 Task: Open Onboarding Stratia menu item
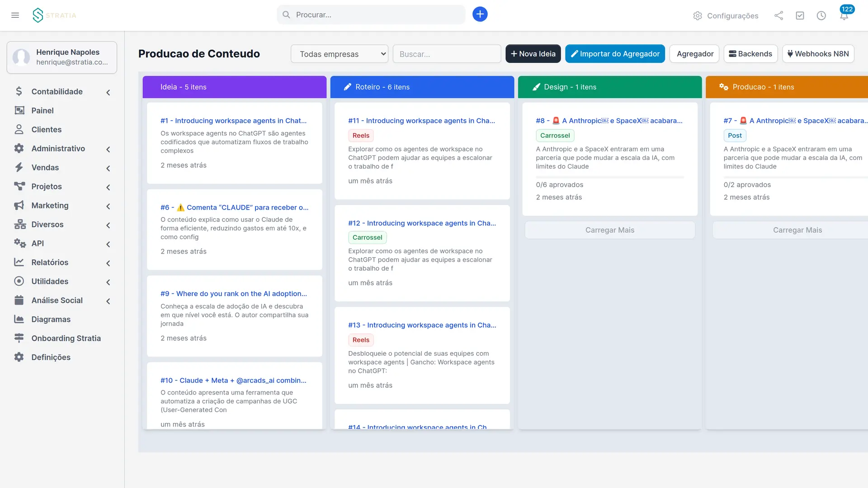62,338
